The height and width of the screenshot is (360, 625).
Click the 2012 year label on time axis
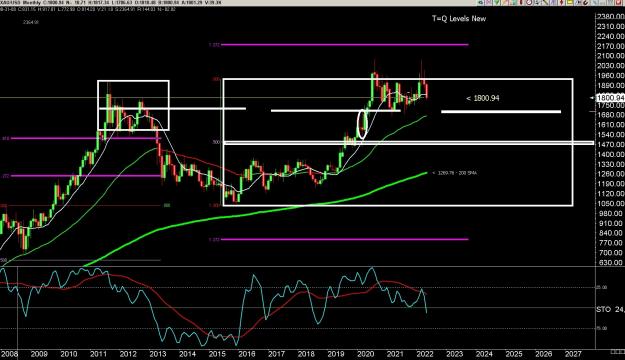point(128,354)
